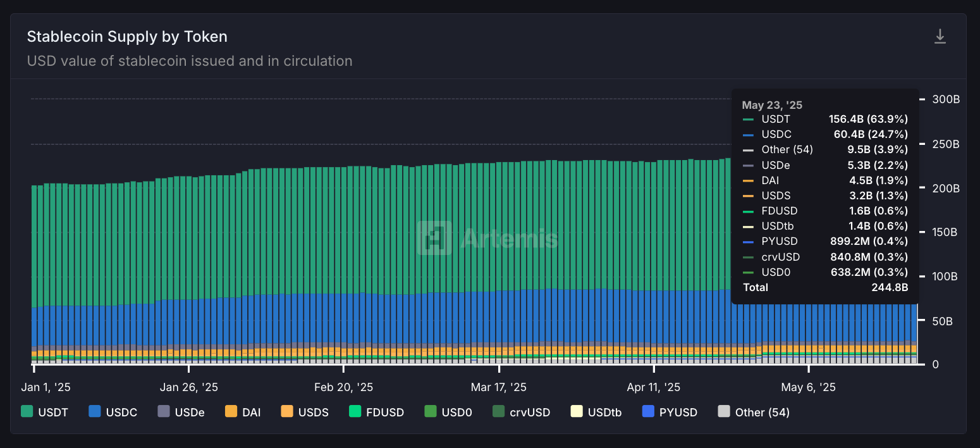Toggle the USDS legend entry
The height and width of the screenshot is (448, 980).
(x=305, y=412)
